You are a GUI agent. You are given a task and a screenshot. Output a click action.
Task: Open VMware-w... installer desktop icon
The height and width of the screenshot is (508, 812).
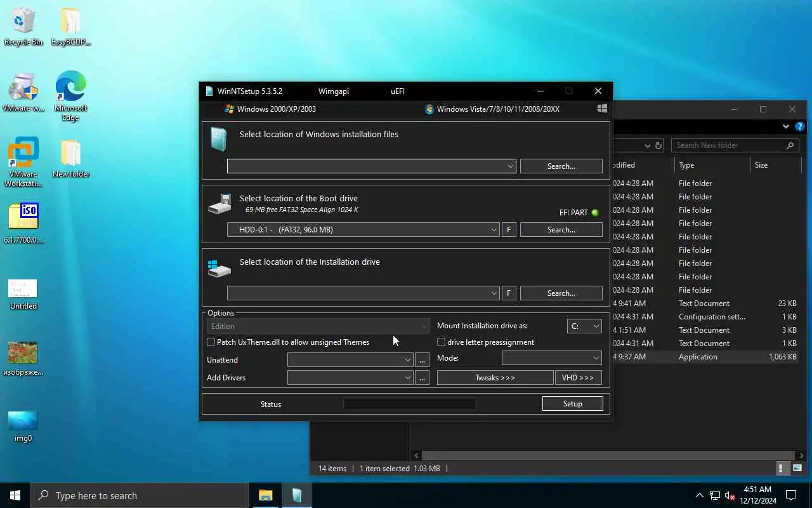(x=23, y=92)
